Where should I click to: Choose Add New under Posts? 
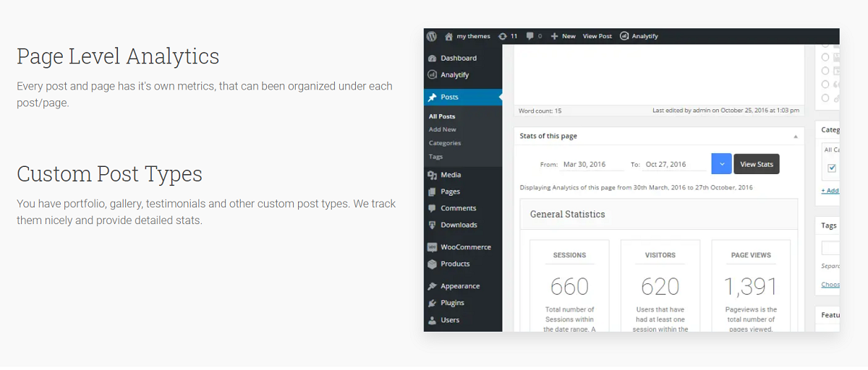pos(443,129)
